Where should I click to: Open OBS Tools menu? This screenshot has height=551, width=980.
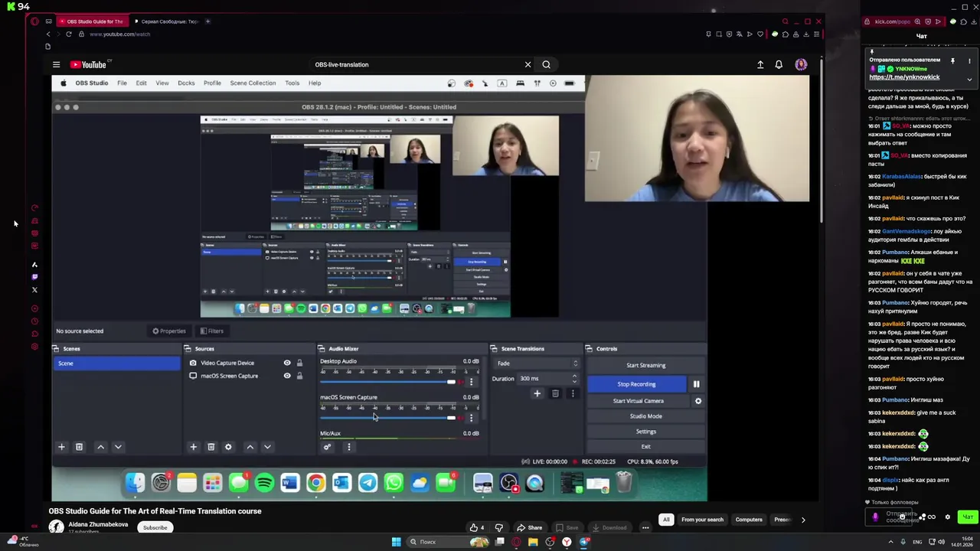tap(292, 83)
